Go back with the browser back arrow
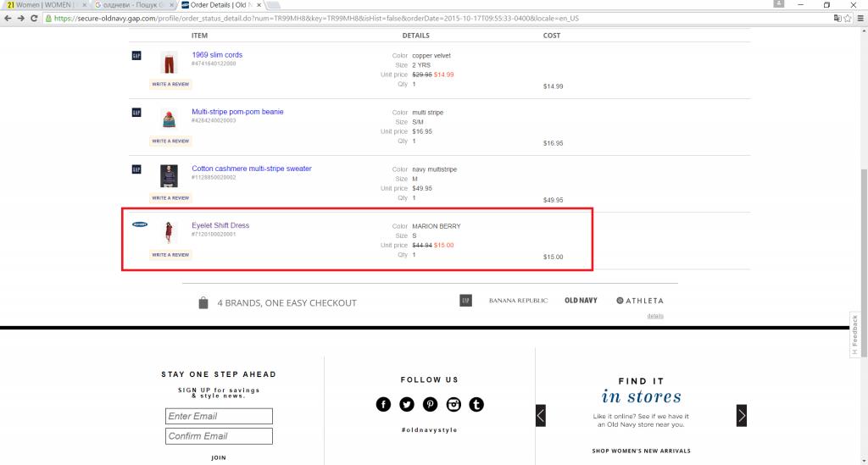 point(8,19)
